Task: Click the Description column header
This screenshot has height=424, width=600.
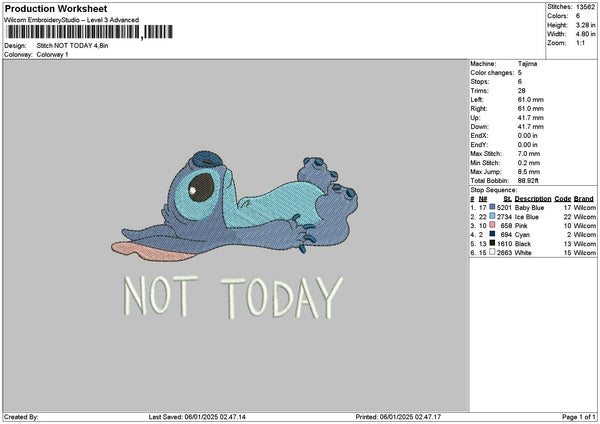Action: click(x=529, y=198)
